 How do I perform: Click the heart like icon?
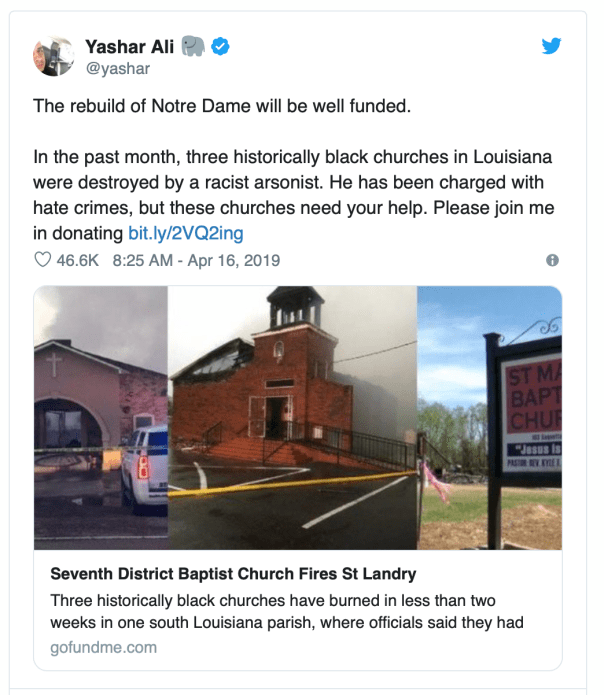[43, 260]
